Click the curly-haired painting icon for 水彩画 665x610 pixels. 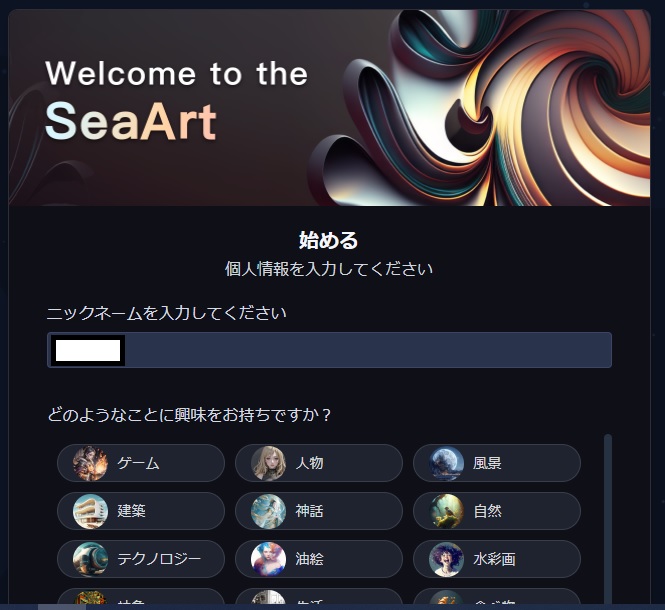446,559
